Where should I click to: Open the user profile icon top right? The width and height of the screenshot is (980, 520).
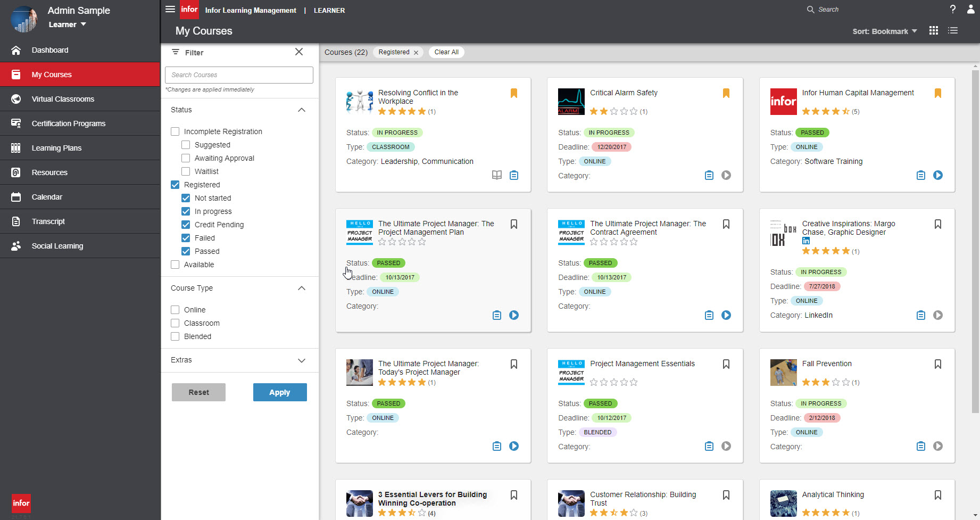(x=970, y=9)
